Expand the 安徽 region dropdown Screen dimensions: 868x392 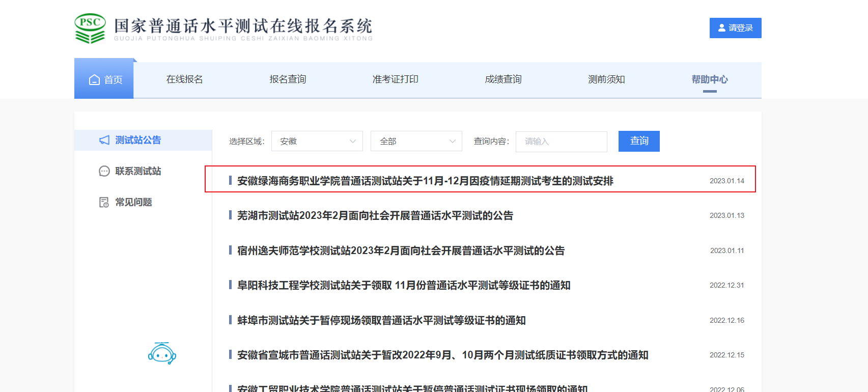[x=317, y=142]
